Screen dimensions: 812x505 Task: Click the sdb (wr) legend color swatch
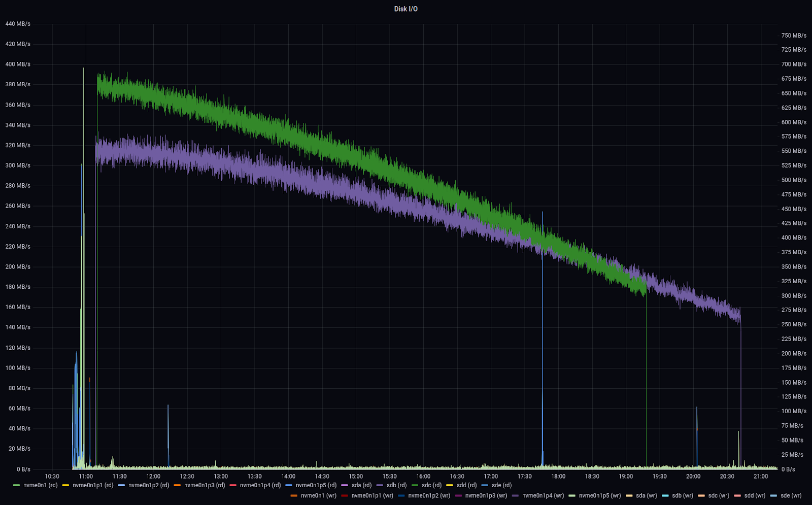coord(665,495)
